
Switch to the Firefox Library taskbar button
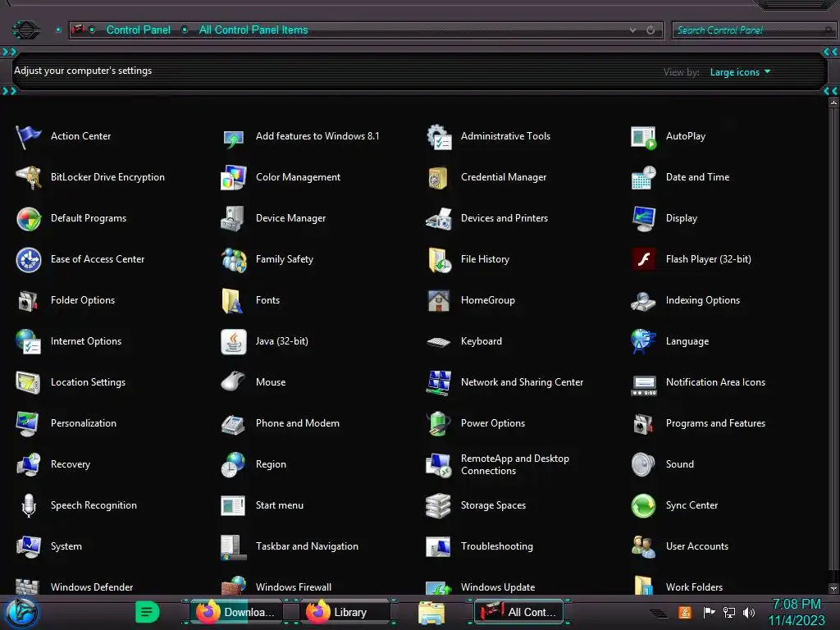[345, 612]
